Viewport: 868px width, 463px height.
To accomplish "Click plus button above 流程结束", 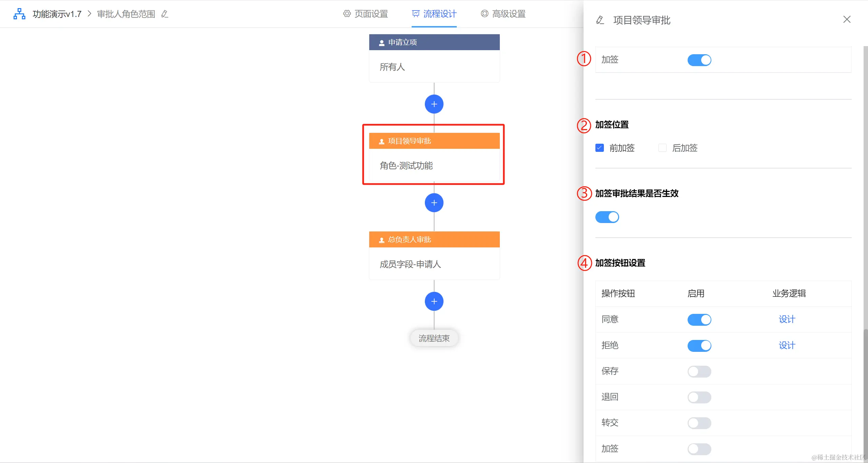I will point(434,301).
